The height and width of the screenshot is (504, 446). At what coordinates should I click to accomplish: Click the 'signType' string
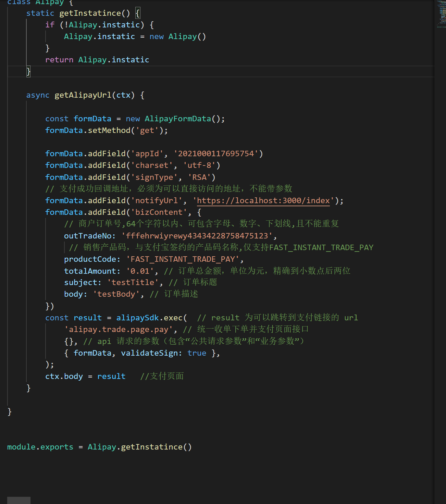[x=154, y=177]
